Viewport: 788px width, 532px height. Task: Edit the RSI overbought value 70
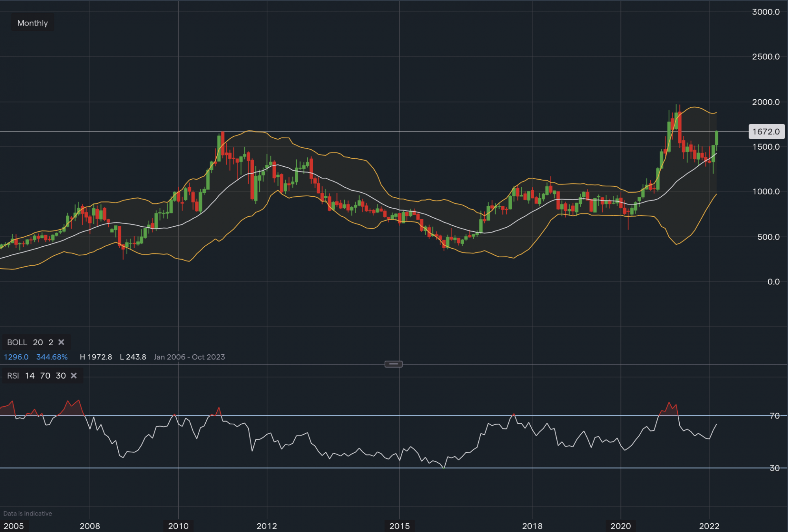click(45, 376)
